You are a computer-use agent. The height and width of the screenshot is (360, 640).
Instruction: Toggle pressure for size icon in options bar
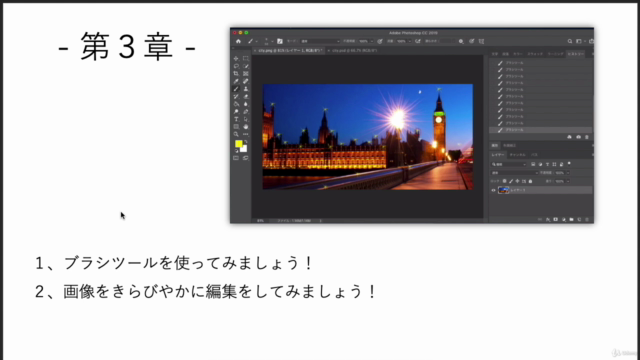click(471, 41)
